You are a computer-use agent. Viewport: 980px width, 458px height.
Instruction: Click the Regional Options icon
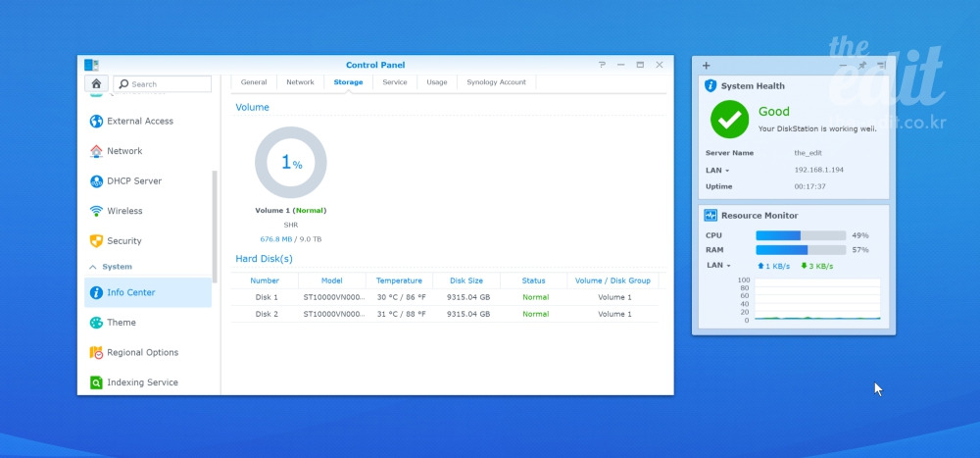point(96,353)
